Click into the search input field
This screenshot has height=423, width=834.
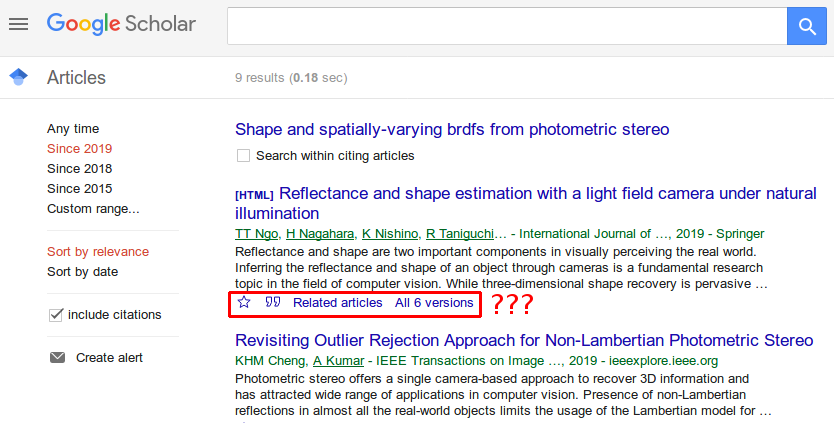click(x=506, y=25)
